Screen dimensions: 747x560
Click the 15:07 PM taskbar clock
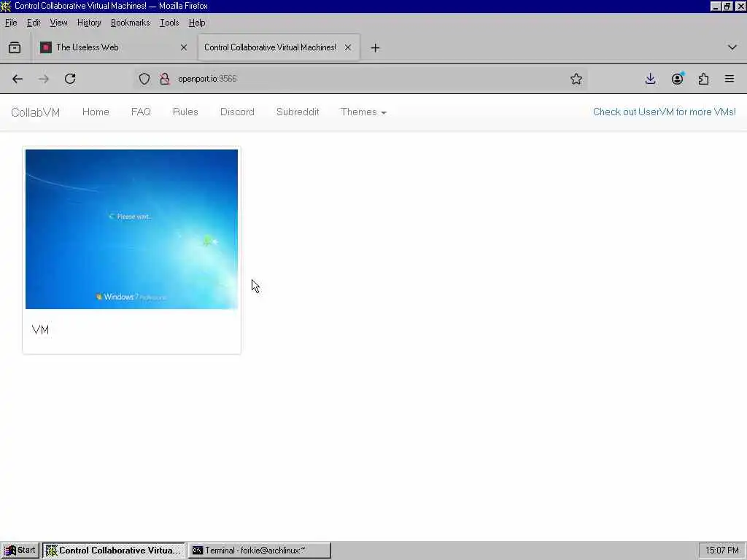point(721,551)
